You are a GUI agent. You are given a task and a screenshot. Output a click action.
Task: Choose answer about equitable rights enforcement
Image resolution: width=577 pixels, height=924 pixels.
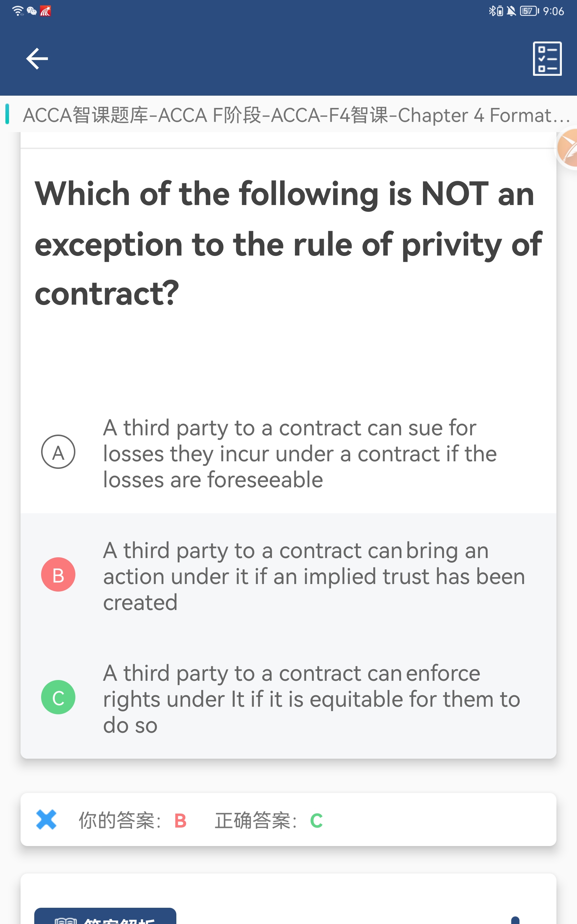312,699
